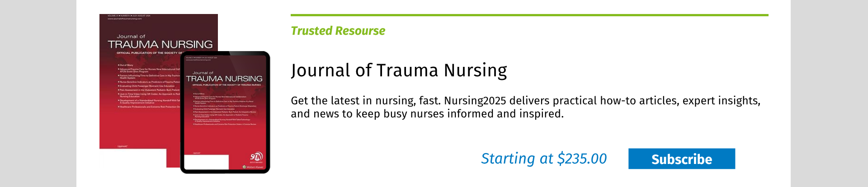
Task: Click the article list on tablet cover
Action: pos(225,109)
